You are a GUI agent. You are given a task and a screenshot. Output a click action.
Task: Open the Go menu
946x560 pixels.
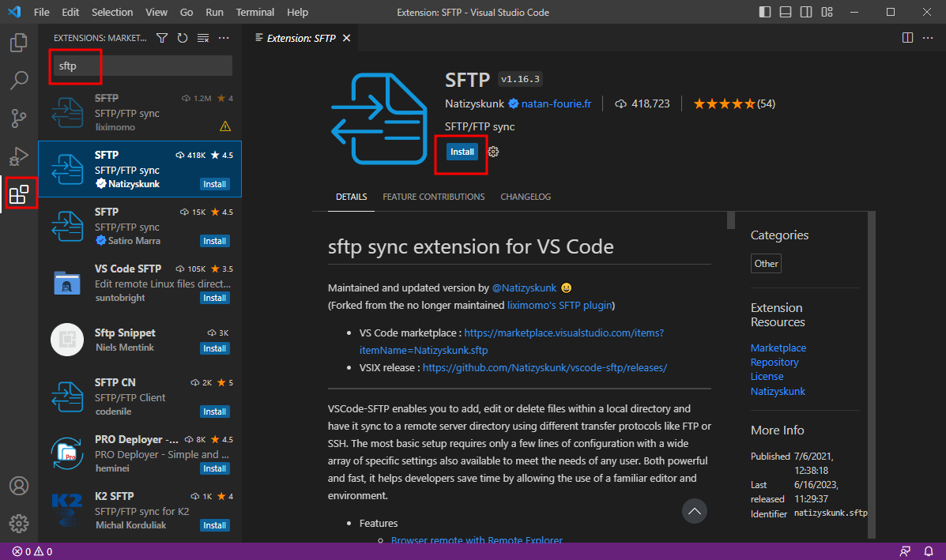click(x=187, y=12)
